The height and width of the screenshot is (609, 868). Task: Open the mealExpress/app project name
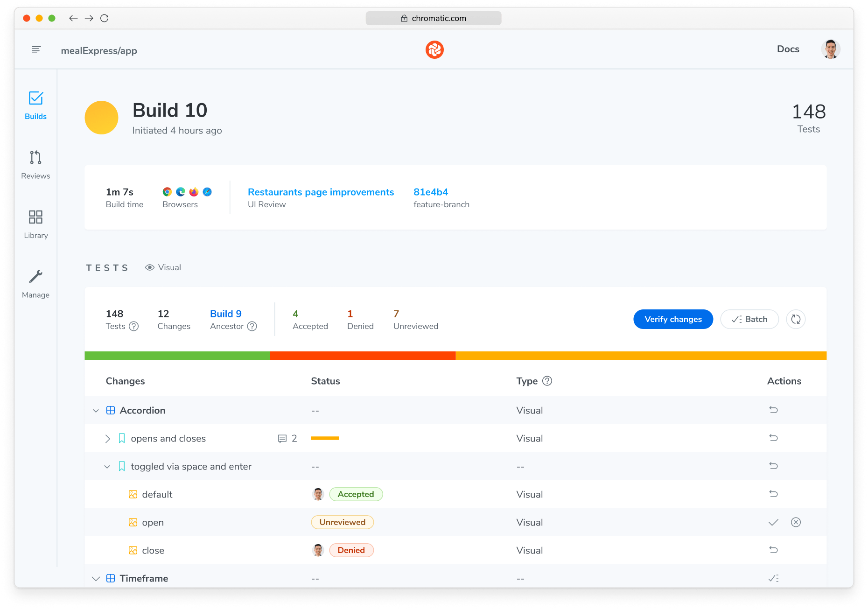99,50
